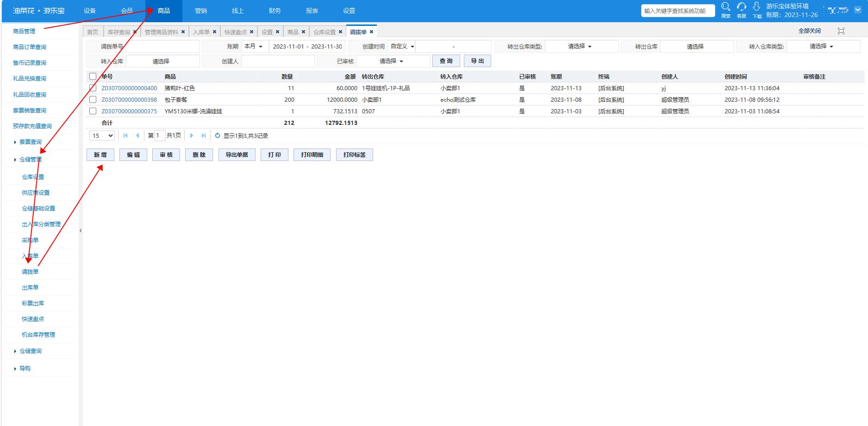Image resolution: width=868 pixels, height=426 pixels.
Task: Open the 财务 top menu
Action: coord(275,11)
